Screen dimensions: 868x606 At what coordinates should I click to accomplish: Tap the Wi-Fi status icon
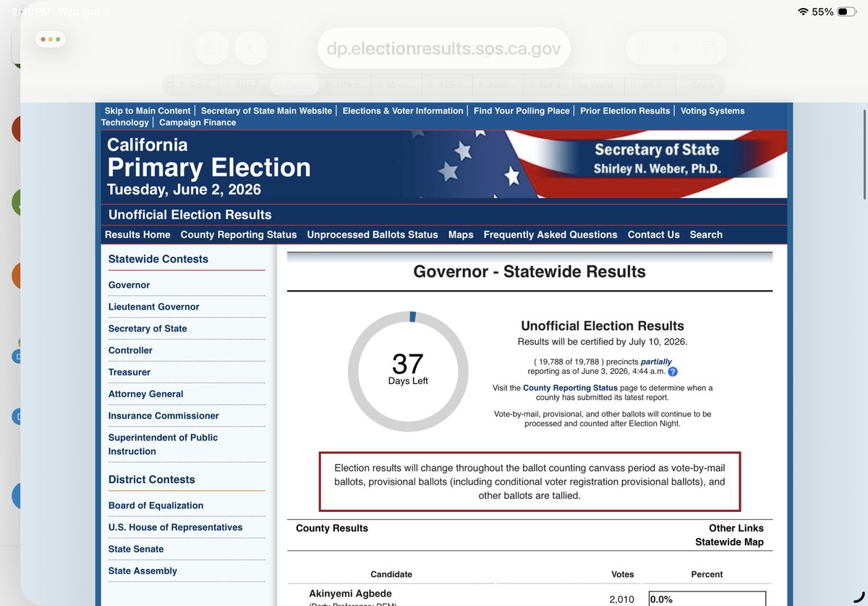point(803,12)
